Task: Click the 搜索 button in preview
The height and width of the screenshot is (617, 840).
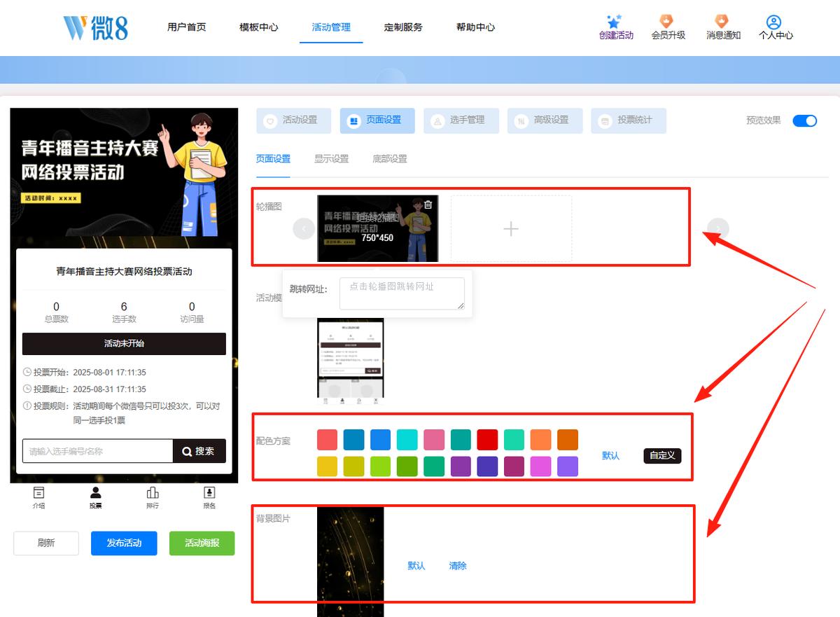Action: pos(199,451)
